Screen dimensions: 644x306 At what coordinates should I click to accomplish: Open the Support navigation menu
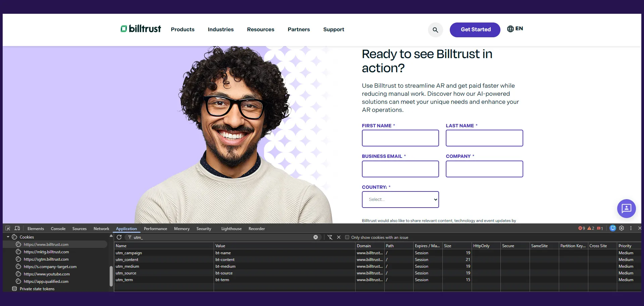333,30
